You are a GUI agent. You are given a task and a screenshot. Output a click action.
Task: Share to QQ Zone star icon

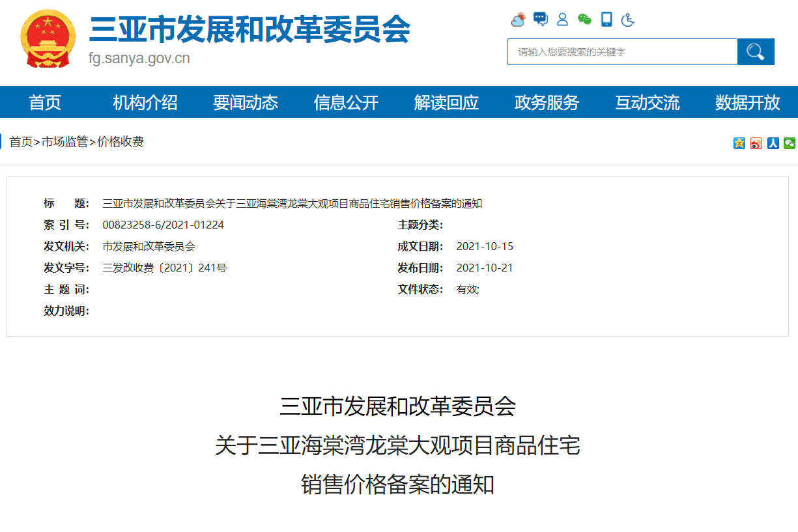[739, 143]
